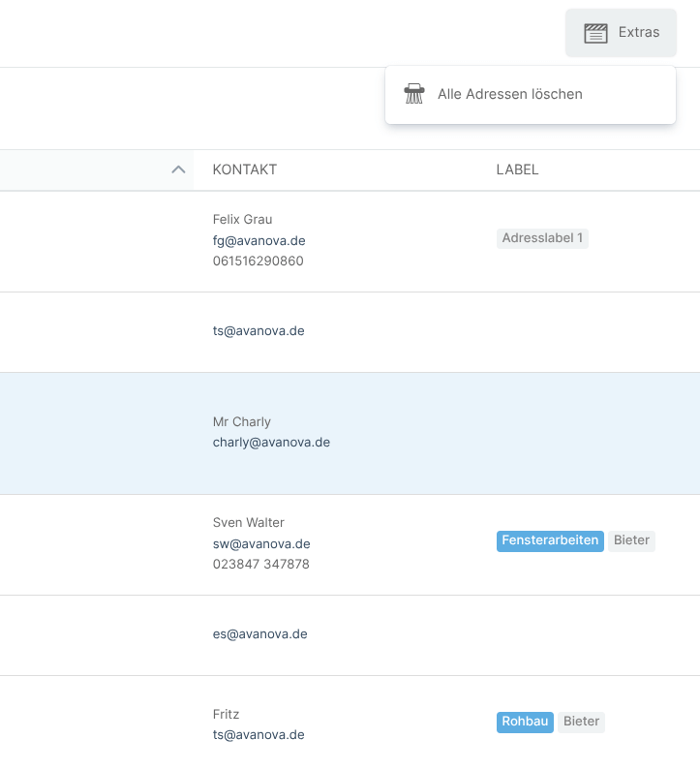Select 'Alle Adressen löschen' menu entry
This screenshot has height=770, width=700.
pos(509,94)
